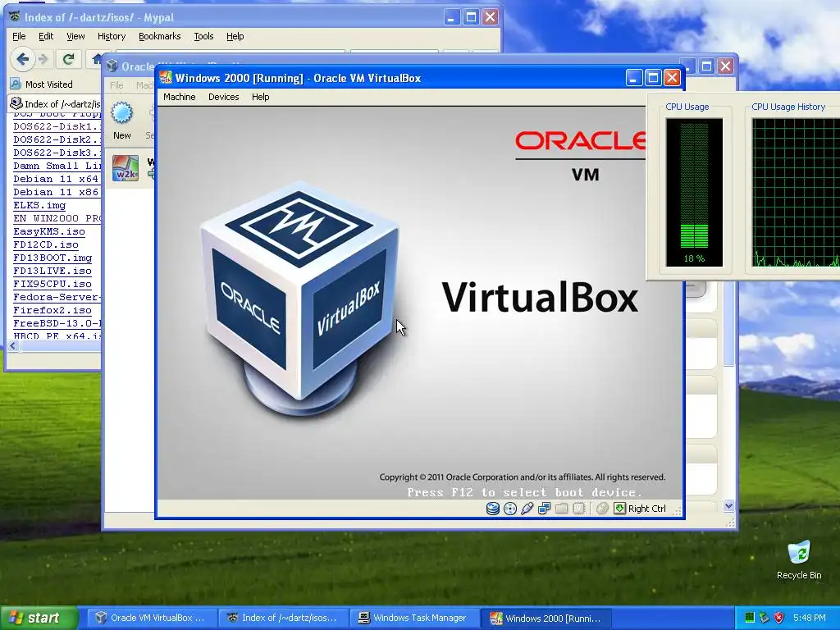Click the Start button
The image size is (840, 630).
coord(39,618)
